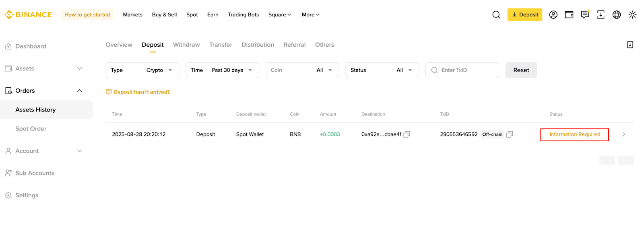This screenshot has height=248, width=644.
Task: Open the Time Past 30 days dropdown
Action: tap(222, 70)
